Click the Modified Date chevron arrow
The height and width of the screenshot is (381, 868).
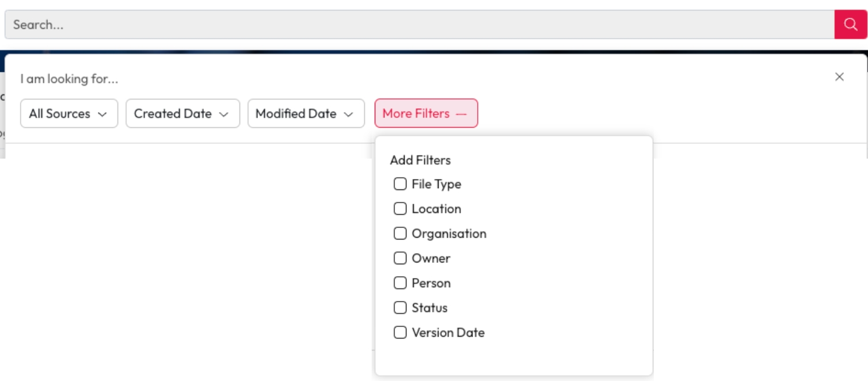coord(348,115)
